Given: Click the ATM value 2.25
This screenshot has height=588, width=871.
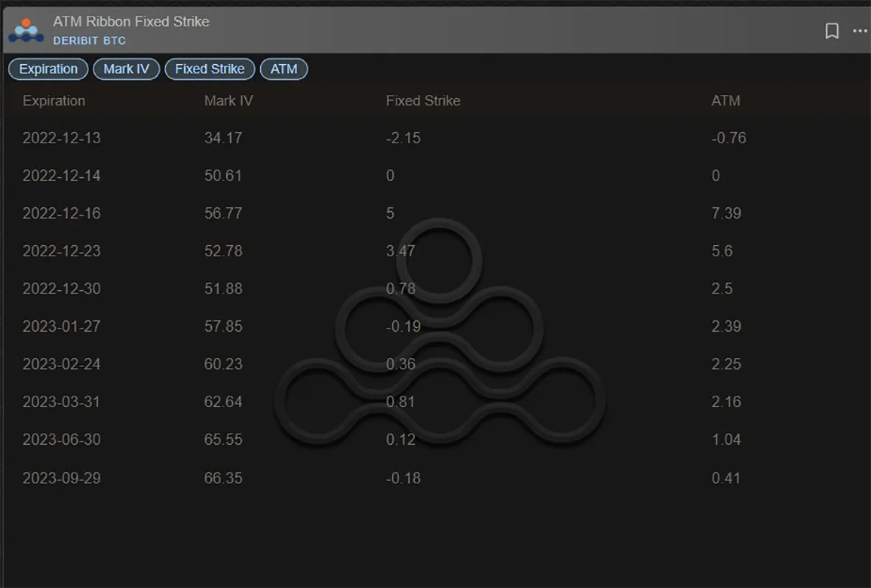Looking at the screenshot, I should (726, 363).
